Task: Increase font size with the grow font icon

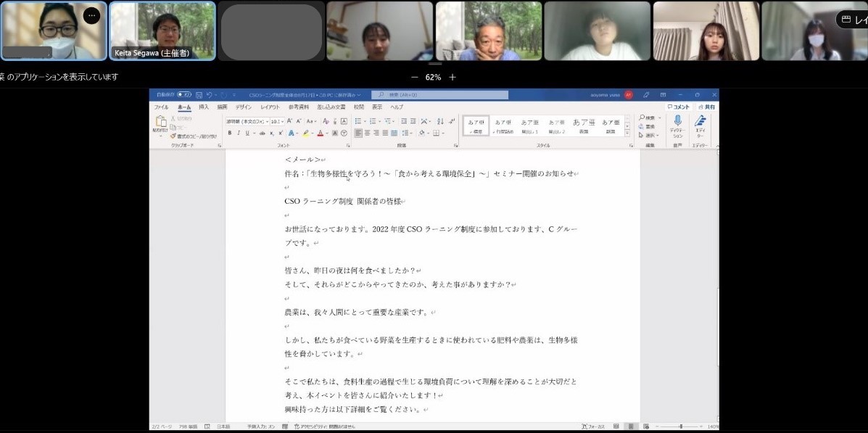Action: (x=290, y=120)
